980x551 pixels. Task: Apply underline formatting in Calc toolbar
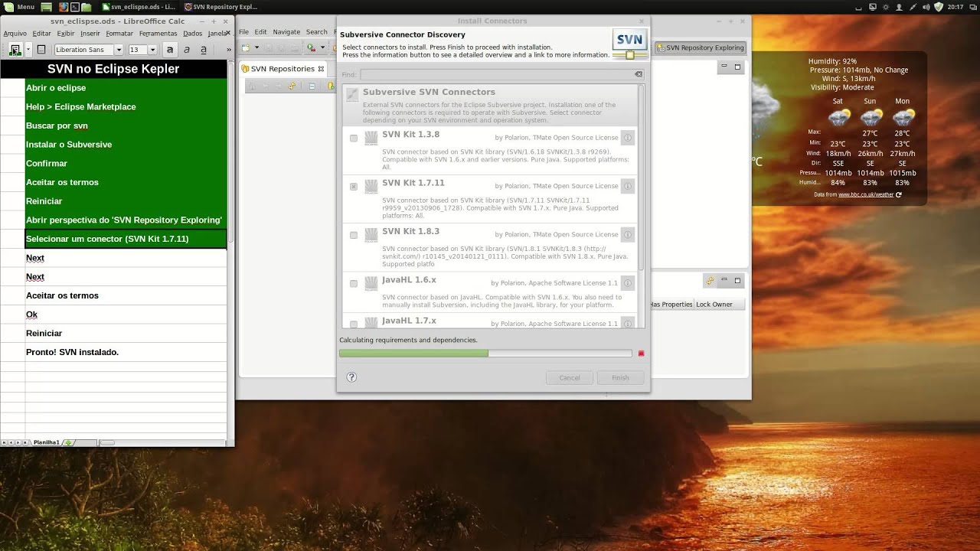click(x=204, y=50)
